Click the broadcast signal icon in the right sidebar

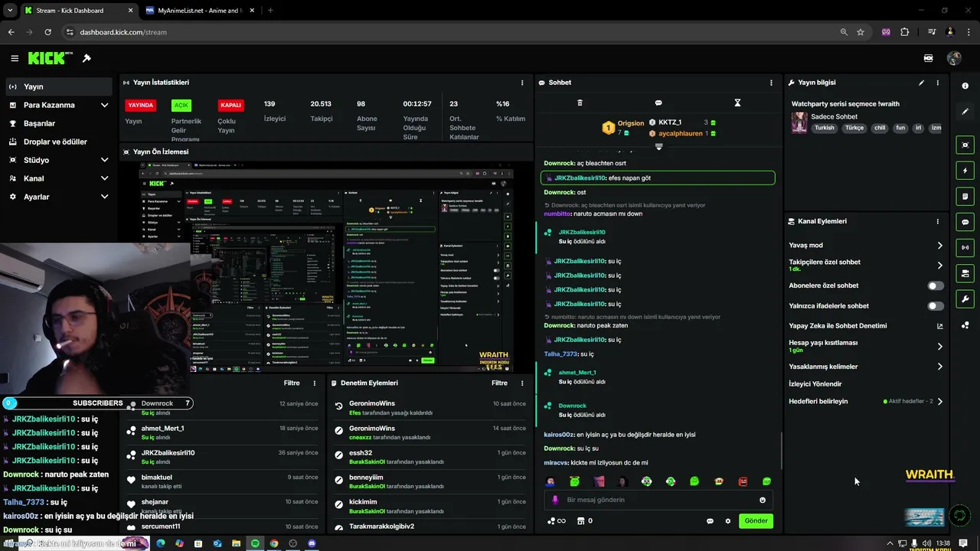pyautogui.click(x=965, y=247)
